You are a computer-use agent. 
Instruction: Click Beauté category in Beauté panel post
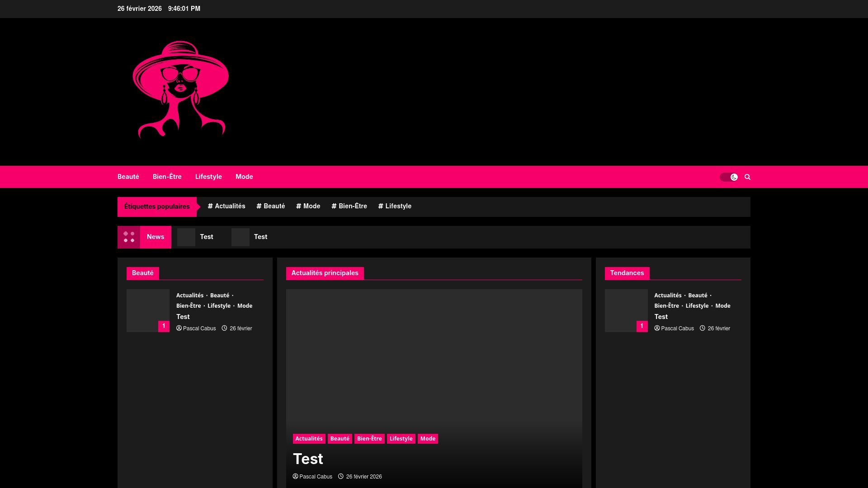click(x=220, y=296)
